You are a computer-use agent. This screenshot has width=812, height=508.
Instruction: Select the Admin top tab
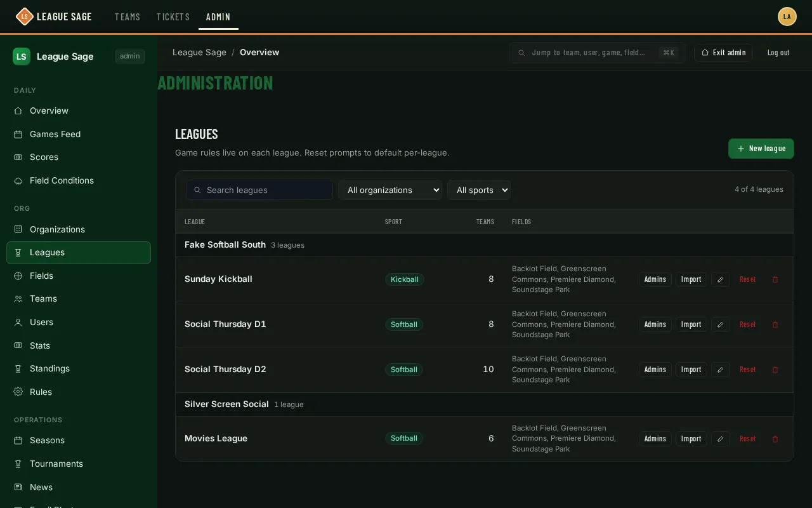coord(218,17)
